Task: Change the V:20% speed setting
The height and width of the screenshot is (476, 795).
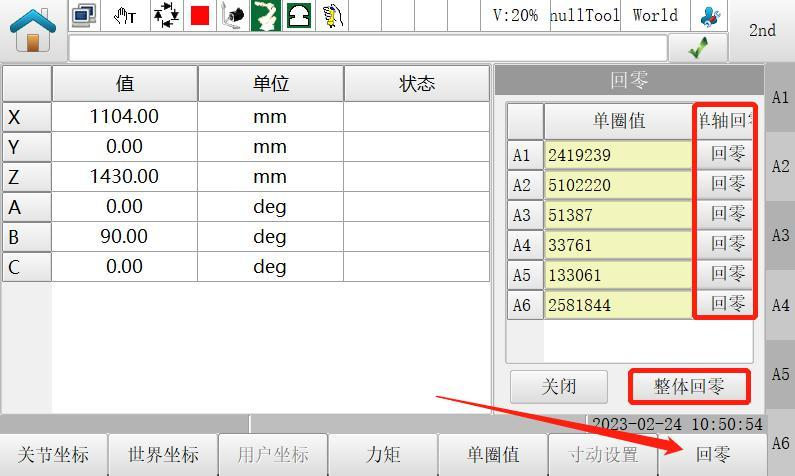Action: point(515,15)
